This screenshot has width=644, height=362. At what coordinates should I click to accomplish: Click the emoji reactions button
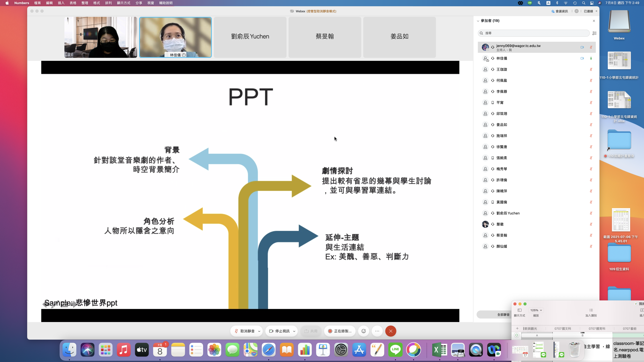click(364, 331)
